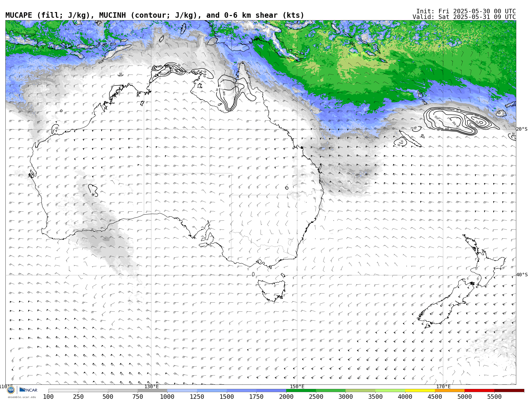
Task: Pick the 4000–4500 yellow legend swatch
Action: point(420,391)
